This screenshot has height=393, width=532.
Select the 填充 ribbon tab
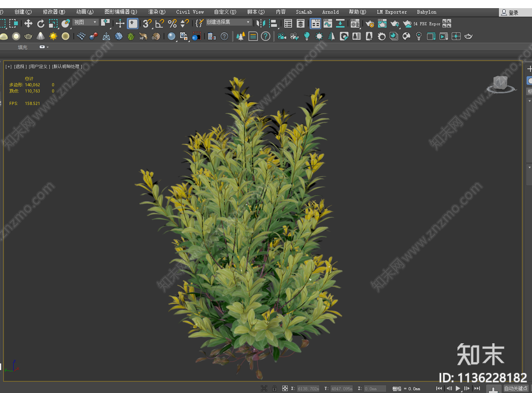point(23,47)
